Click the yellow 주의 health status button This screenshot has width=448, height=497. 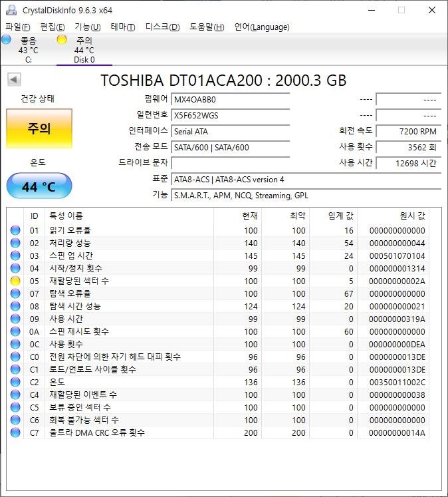[x=39, y=128]
